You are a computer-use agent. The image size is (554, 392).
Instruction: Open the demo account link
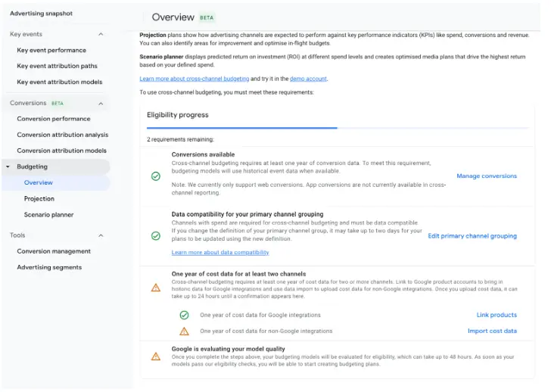click(308, 79)
